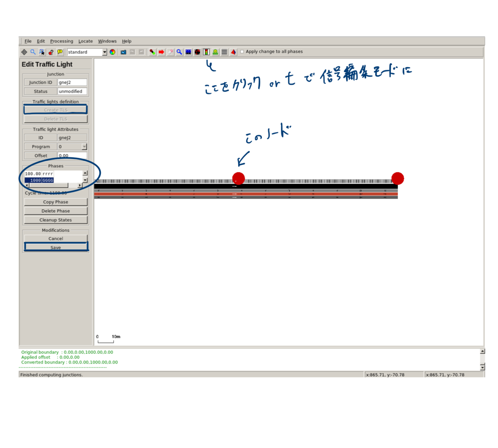The width and height of the screenshot is (498, 448).
Task: Open Additional mode with the green icon
Action: pos(215,52)
